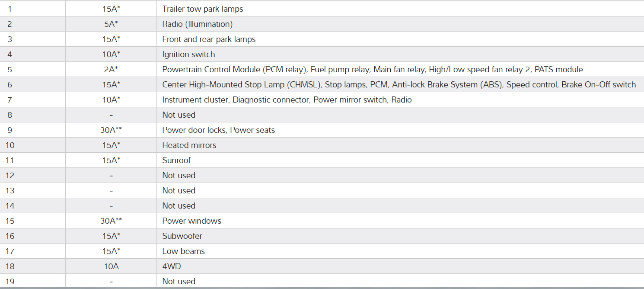Select fuse number 8 cell

10,115
